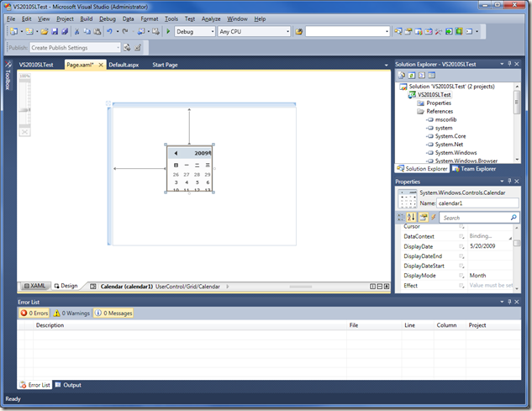Open the Any CPU platform dropdown
Image resolution: width=532 pixels, height=411 pixels.
287,32
